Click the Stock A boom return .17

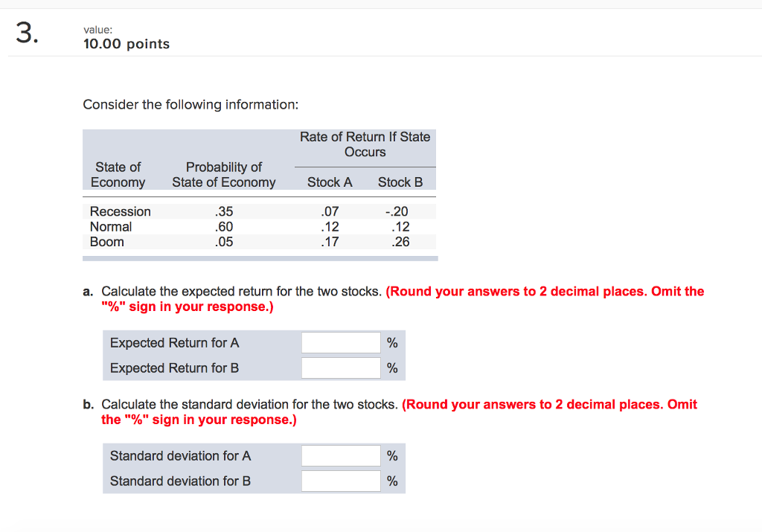pyautogui.click(x=329, y=242)
